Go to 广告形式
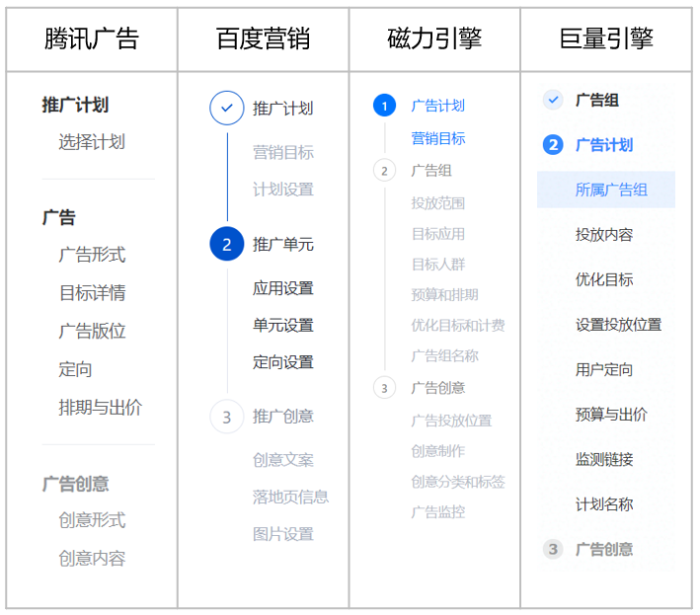Image resolution: width=700 pixels, height=615 pixels. click(92, 255)
